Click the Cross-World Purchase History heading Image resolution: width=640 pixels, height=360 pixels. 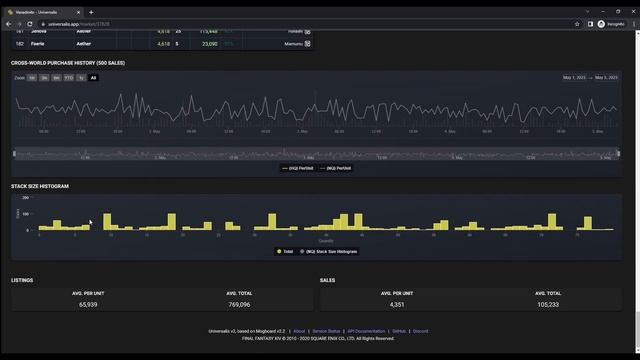68,63
